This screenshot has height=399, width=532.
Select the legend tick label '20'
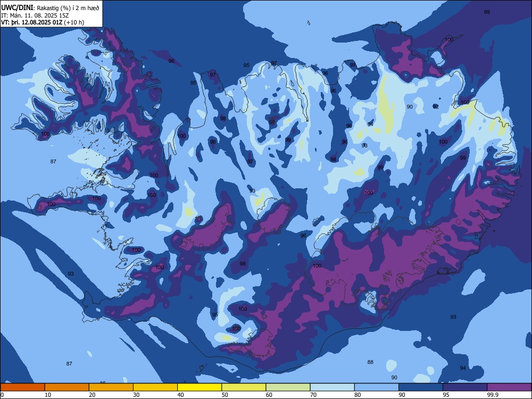pyautogui.click(x=92, y=395)
